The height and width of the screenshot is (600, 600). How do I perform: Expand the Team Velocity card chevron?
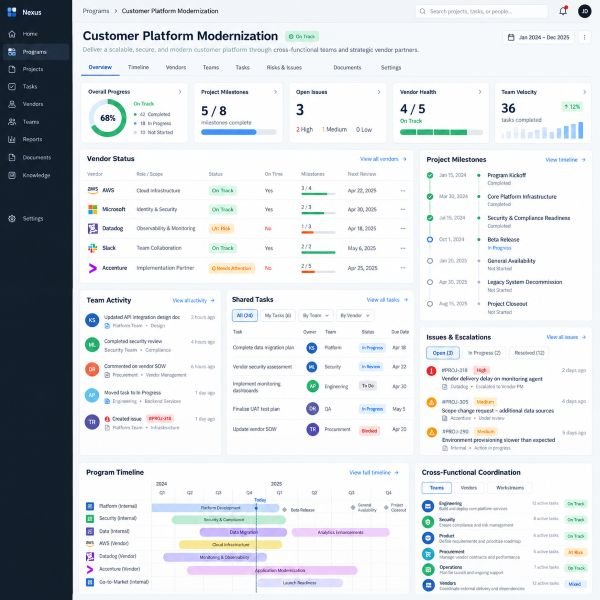(x=584, y=92)
